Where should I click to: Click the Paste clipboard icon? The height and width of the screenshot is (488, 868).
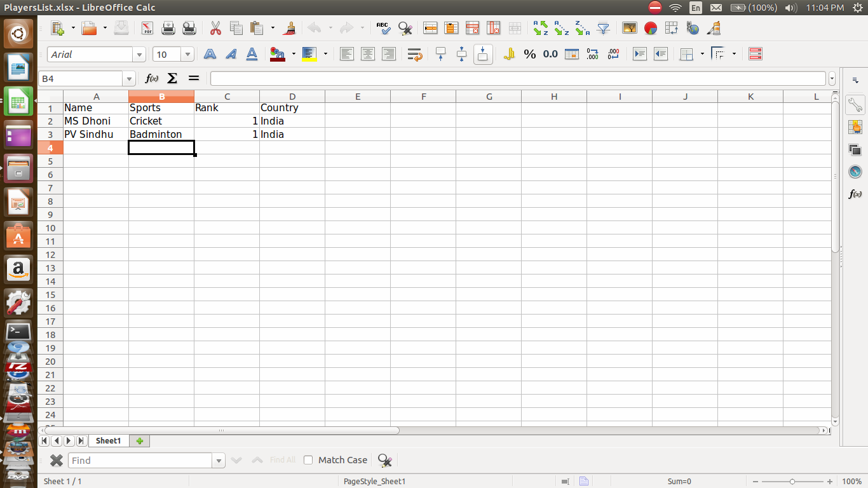[257, 28]
